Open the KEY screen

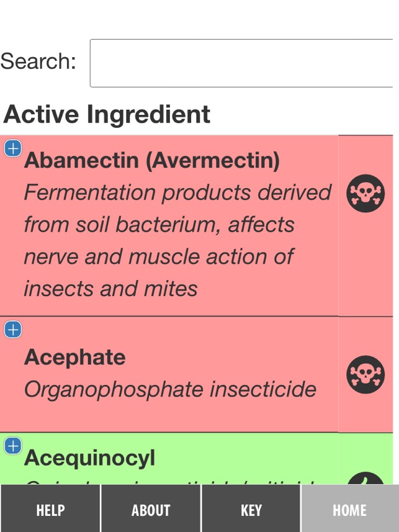(x=250, y=509)
